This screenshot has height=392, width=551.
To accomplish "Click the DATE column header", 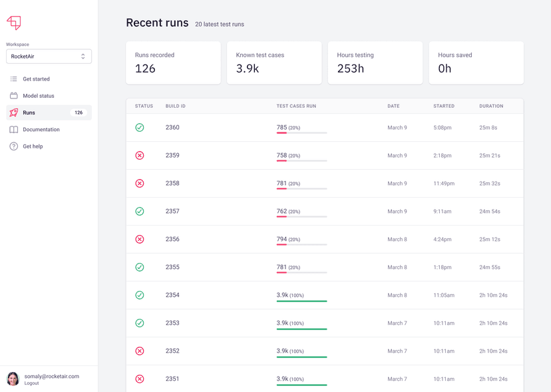I will (x=393, y=106).
